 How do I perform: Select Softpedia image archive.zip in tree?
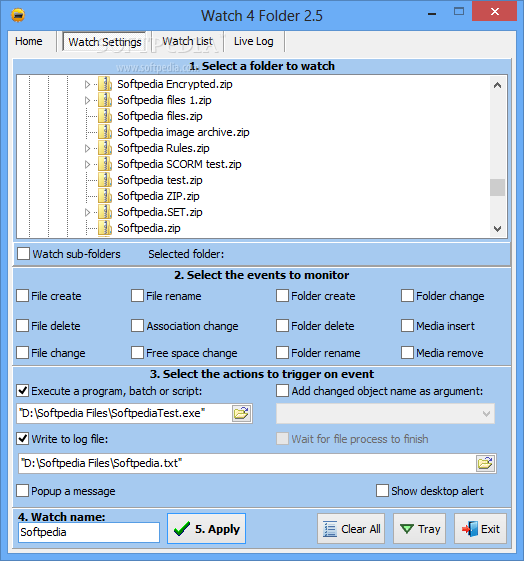tap(183, 132)
